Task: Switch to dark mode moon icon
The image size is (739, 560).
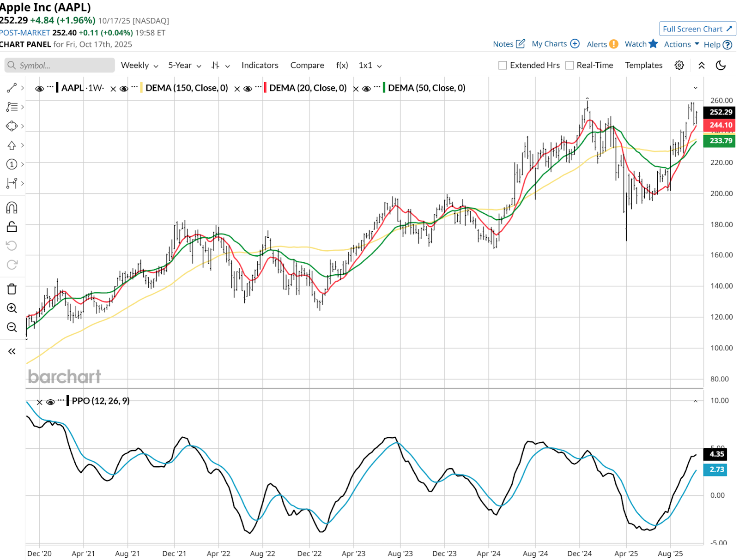Action: pyautogui.click(x=721, y=65)
